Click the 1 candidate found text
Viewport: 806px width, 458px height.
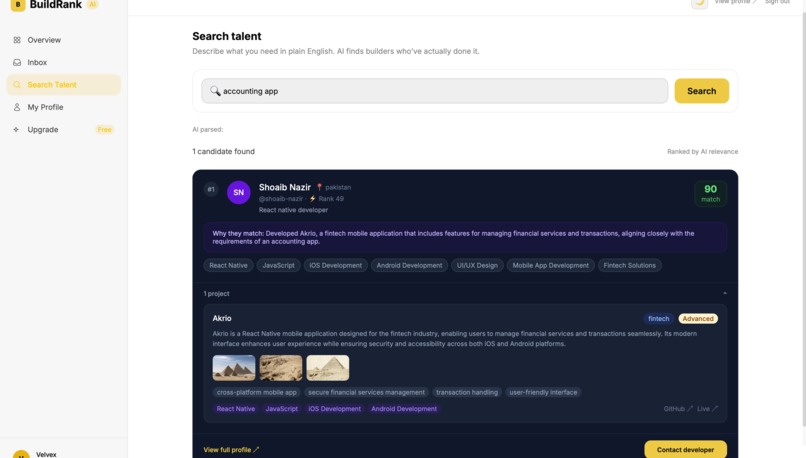point(224,151)
